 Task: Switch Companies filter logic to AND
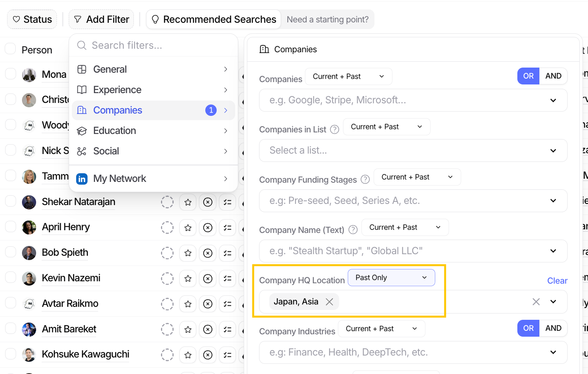pos(553,76)
